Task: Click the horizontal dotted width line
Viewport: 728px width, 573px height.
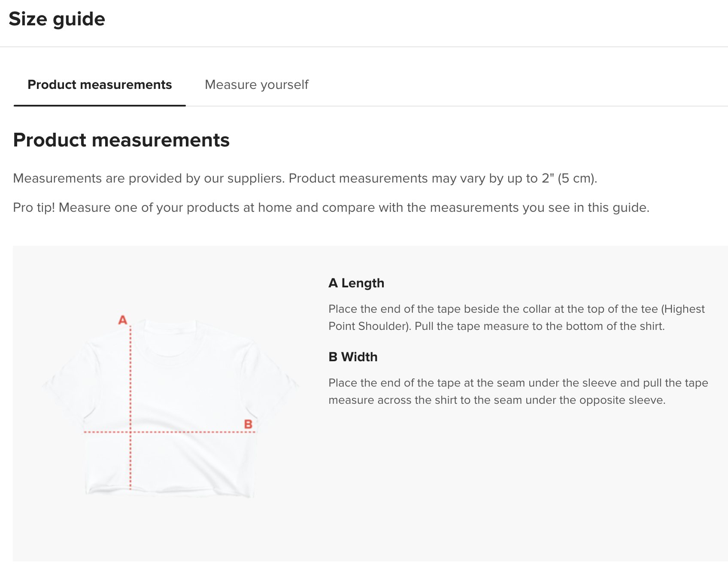Action: pos(170,432)
